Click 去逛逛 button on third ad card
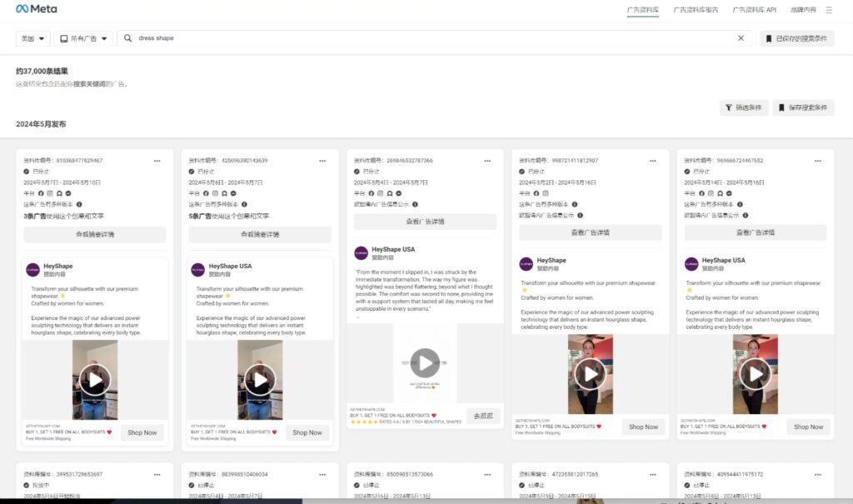The height and width of the screenshot is (504, 853). 484,416
